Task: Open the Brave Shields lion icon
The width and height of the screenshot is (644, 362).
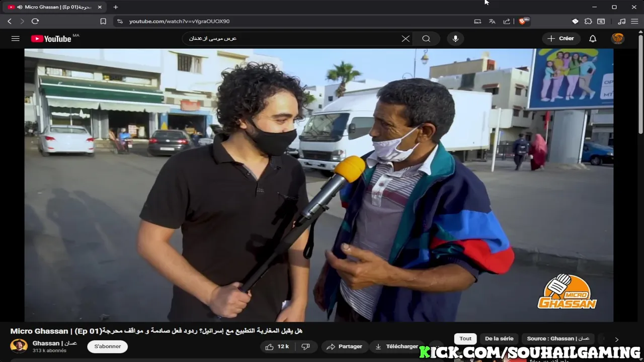Action: pyautogui.click(x=523, y=21)
